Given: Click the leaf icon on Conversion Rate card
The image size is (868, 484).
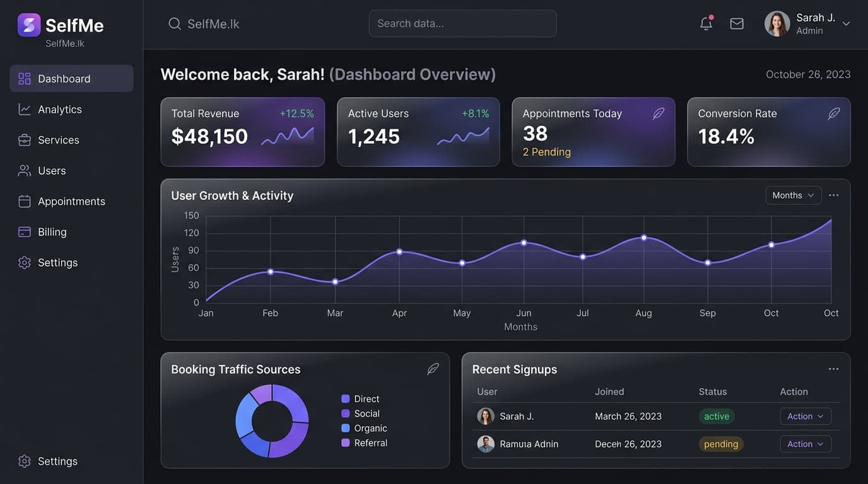Looking at the screenshot, I should coord(834,113).
